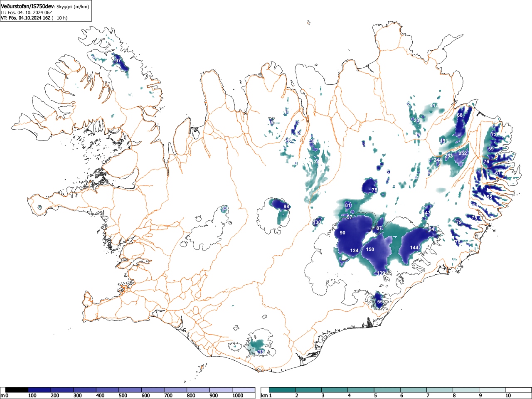Click the '244' visibility value on the map
The width and height of the screenshot is (532, 399).
click(x=438, y=160)
